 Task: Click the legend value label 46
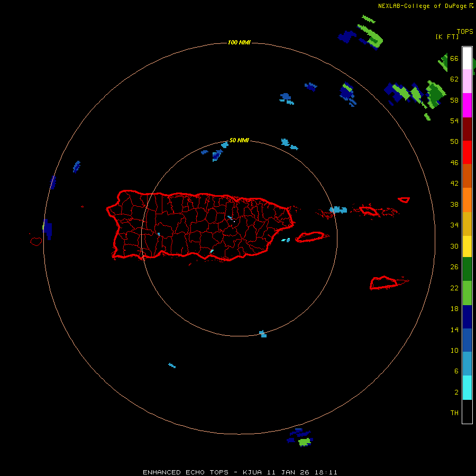click(x=454, y=163)
